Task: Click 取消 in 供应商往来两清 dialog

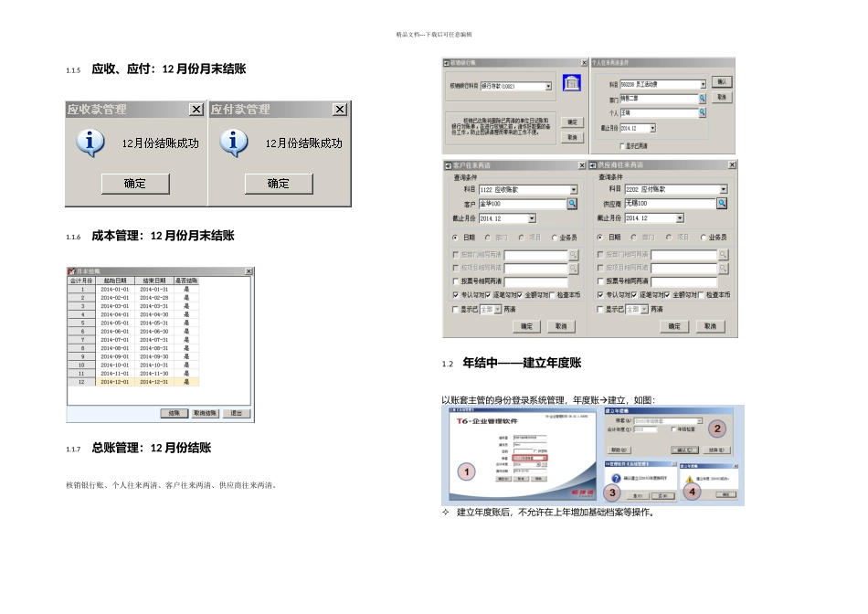Action: (710, 327)
